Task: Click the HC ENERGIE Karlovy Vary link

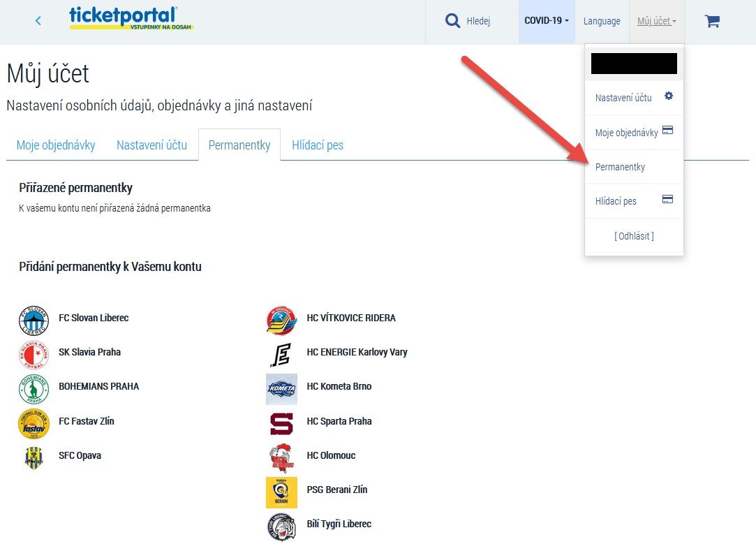Action: (x=357, y=352)
